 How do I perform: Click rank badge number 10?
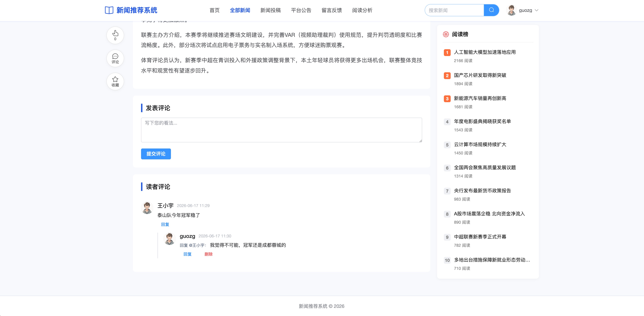coord(447,260)
